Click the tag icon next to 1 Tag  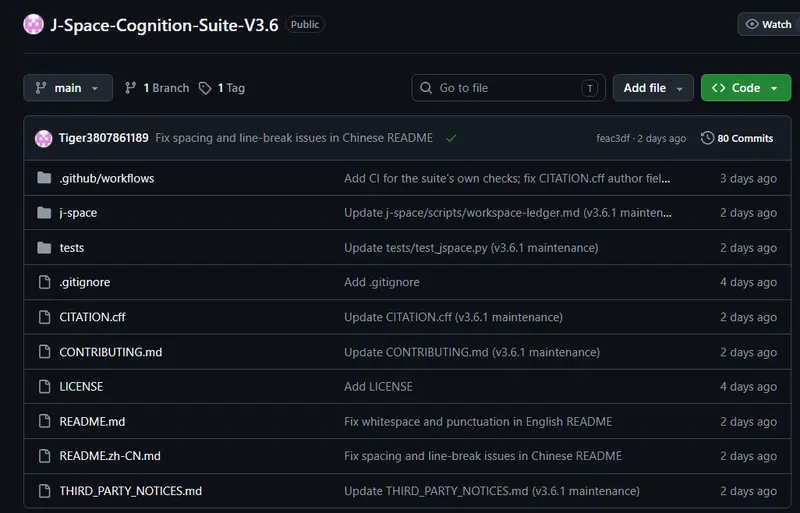coord(205,88)
